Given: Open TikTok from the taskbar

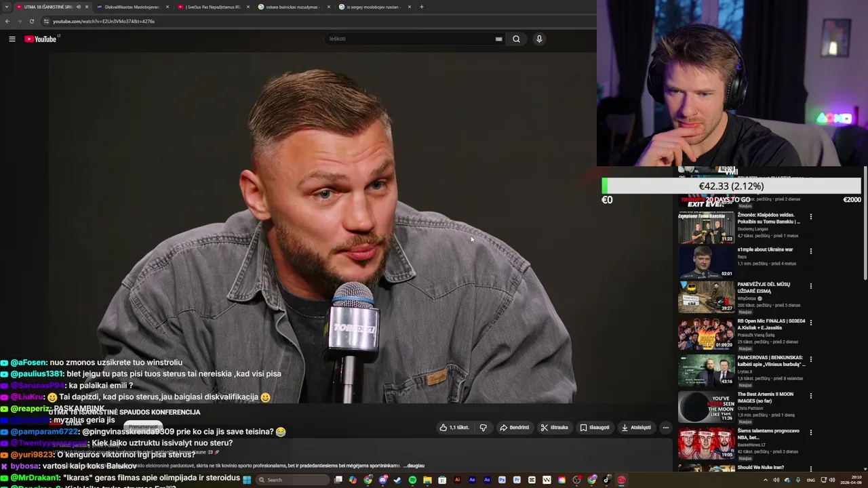Looking at the screenshot, I should pos(606,480).
